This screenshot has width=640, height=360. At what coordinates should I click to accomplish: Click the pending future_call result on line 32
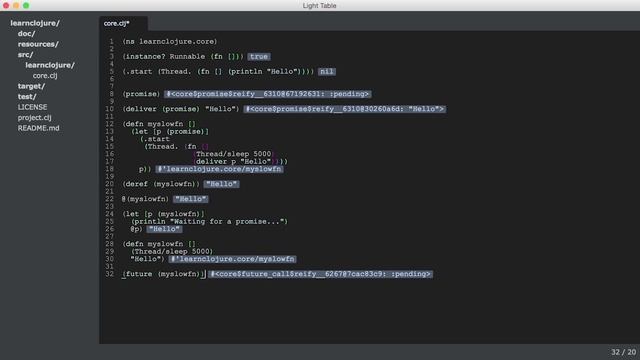[x=320, y=274]
